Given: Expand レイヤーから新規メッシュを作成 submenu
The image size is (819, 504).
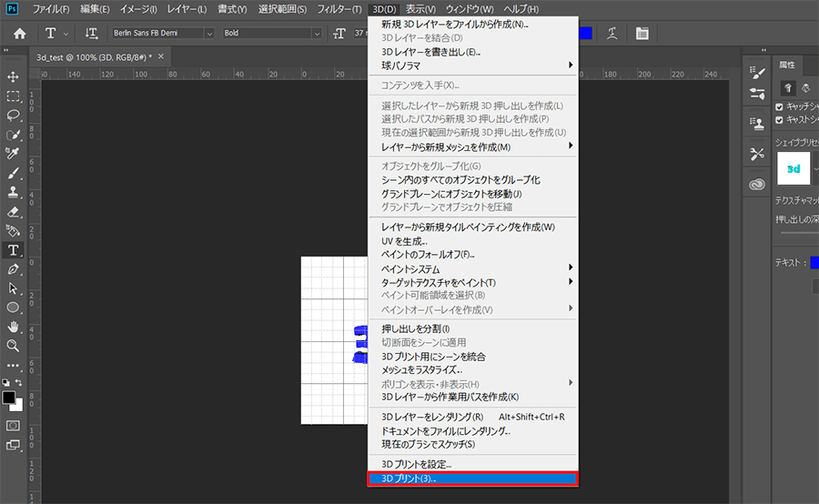Looking at the screenshot, I should click(x=473, y=147).
